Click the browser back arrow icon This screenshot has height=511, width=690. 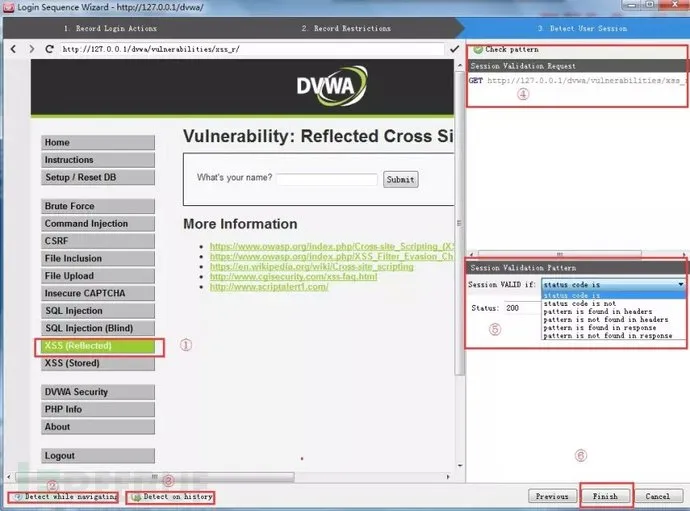[x=13, y=49]
